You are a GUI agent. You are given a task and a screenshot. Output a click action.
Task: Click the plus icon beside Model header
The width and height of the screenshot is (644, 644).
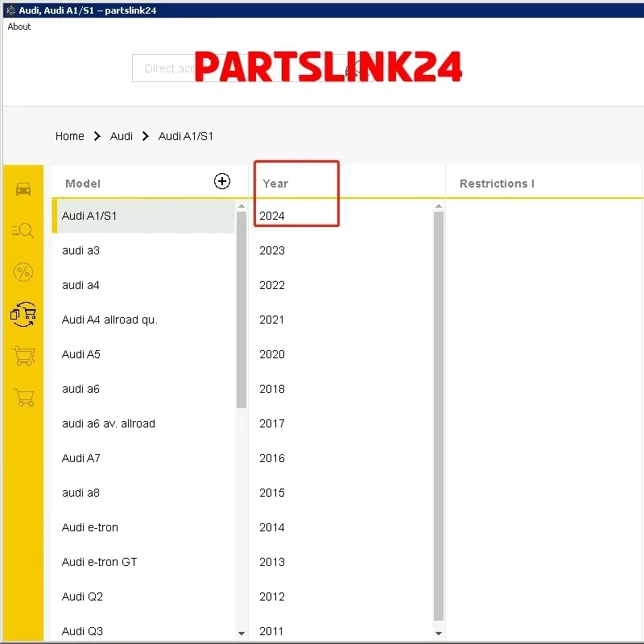[x=222, y=182]
